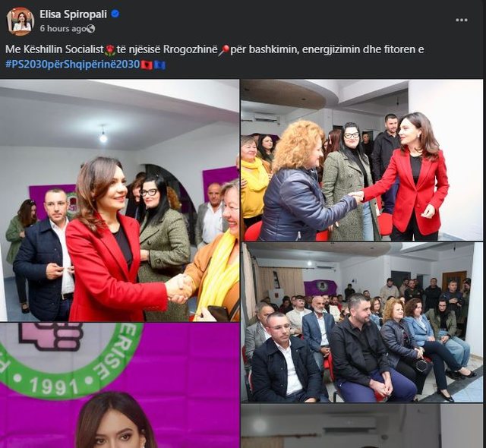Click the EU flag emoji
486x448 pixels.
tap(159, 65)
